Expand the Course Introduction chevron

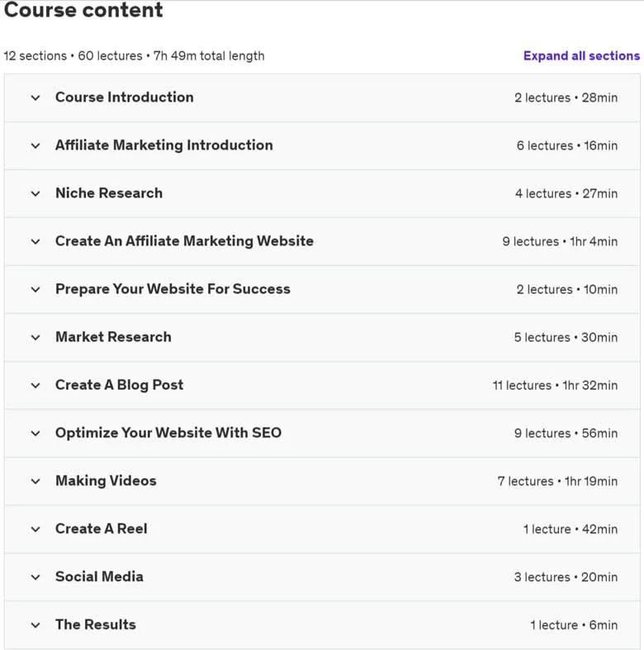(x=36, y=97)
